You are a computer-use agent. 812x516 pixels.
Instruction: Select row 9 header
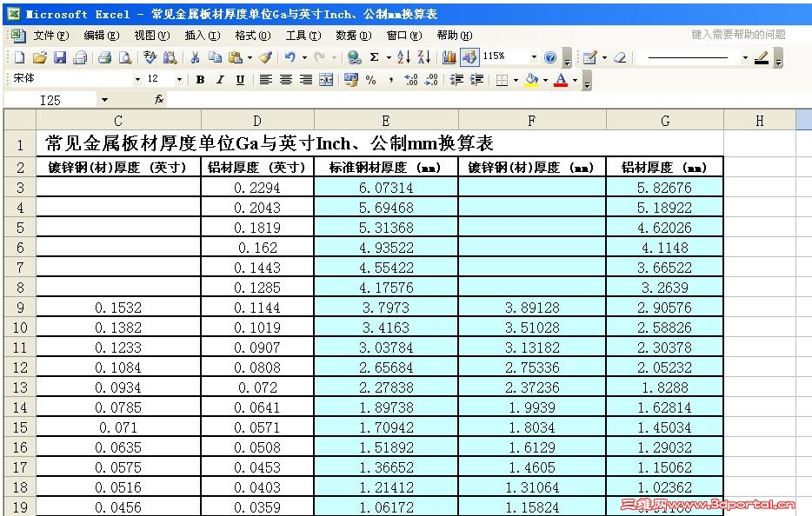coord(20,308)
